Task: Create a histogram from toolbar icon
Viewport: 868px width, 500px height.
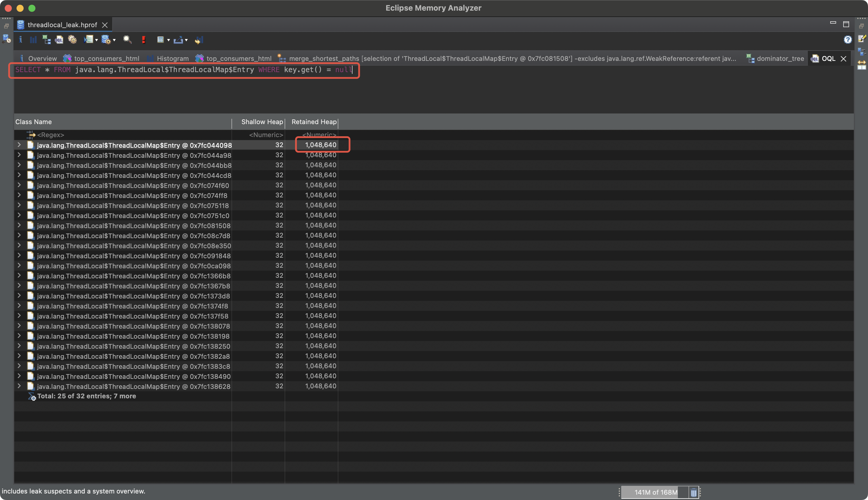Action: [x=33, y=40]
